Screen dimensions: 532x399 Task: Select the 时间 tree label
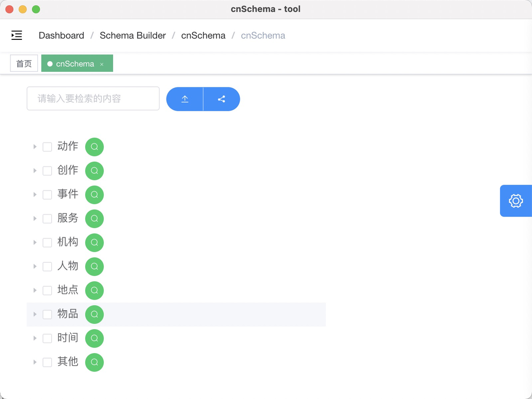[68, 338]
